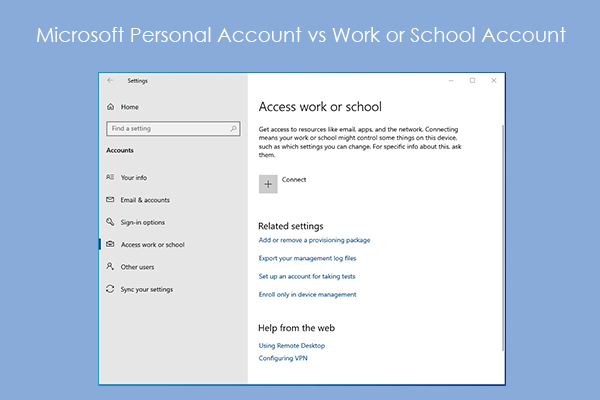Click the search magnifier icon
Viewport: 600px width, 400px height.
(x=233, y=129)
